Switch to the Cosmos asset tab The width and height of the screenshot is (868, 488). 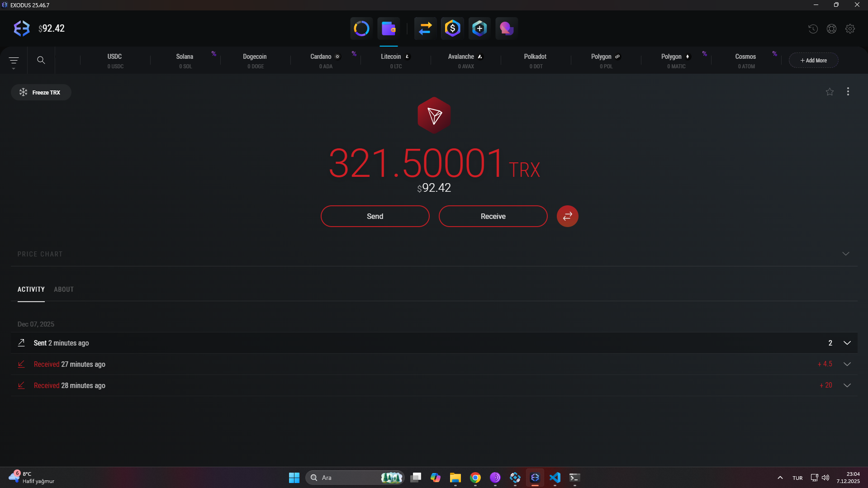(x=746, y=61)
